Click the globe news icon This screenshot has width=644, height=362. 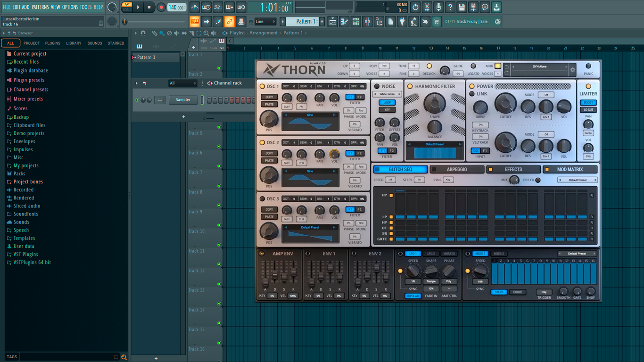pyautogui.click(x=497, y=21)
